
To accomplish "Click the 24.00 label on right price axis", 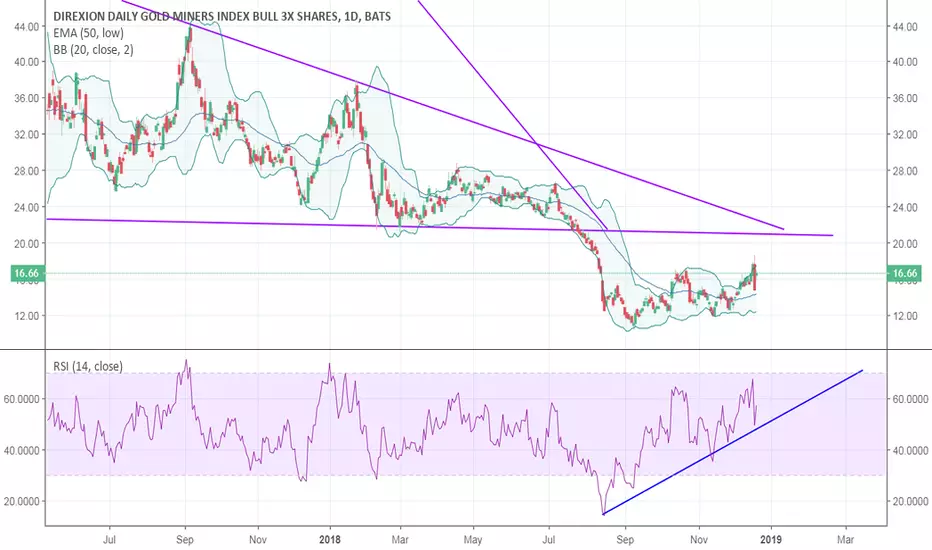I will tap(904, 208).
